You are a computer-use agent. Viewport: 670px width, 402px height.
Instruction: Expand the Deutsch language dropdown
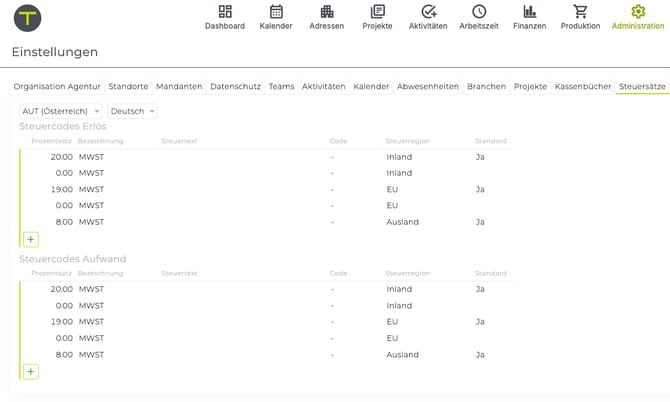(132, 111)
